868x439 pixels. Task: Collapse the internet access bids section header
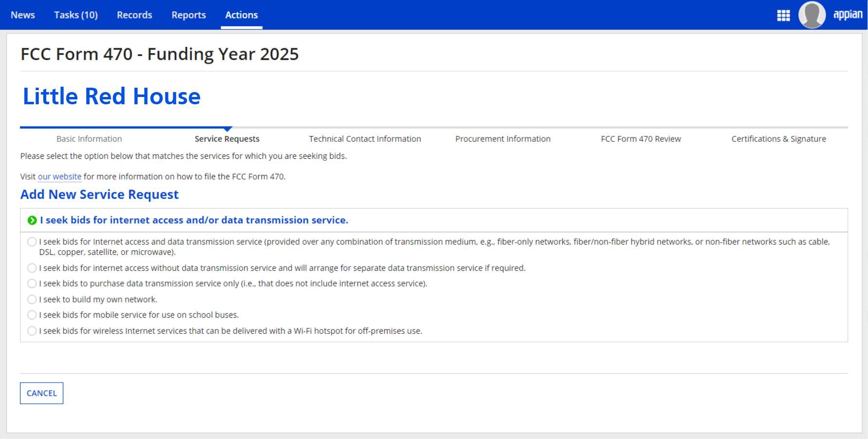(194, 220)
